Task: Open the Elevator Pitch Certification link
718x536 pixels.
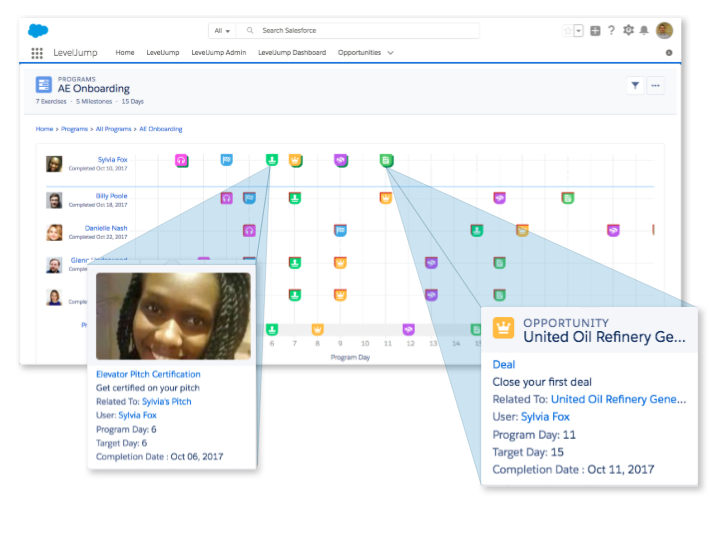Action: [x=148, y=374]
